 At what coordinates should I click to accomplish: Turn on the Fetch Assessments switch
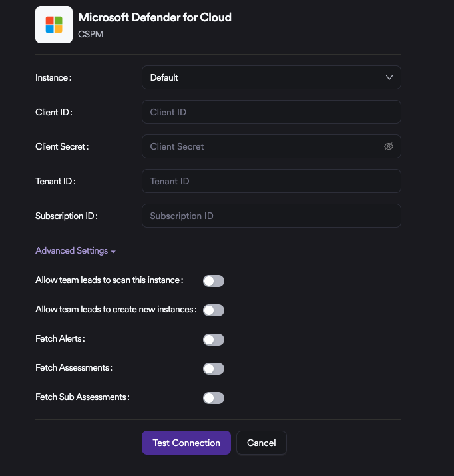[214, 369]
